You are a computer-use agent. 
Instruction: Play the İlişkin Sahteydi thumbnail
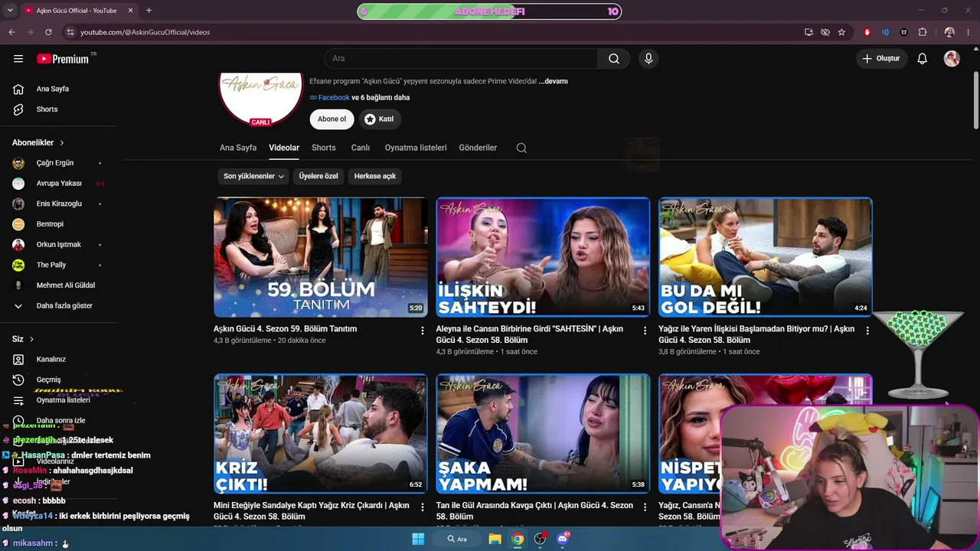(543, 257)
